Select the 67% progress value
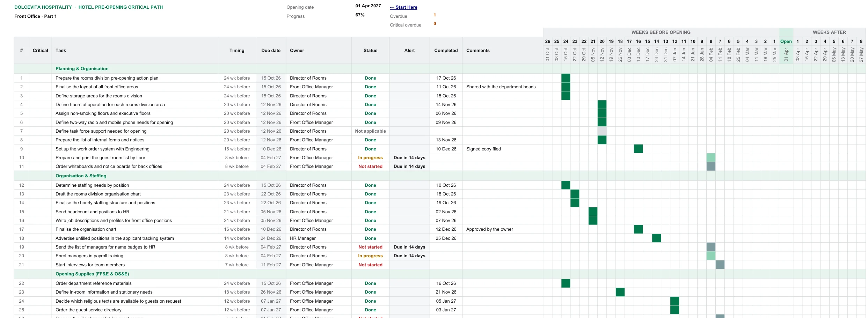This screenshot has width=868, height=318. coord(360,15)
